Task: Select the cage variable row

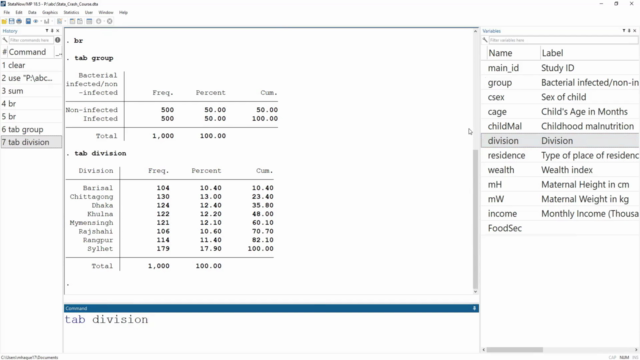Action: click(x=560, y=111)
